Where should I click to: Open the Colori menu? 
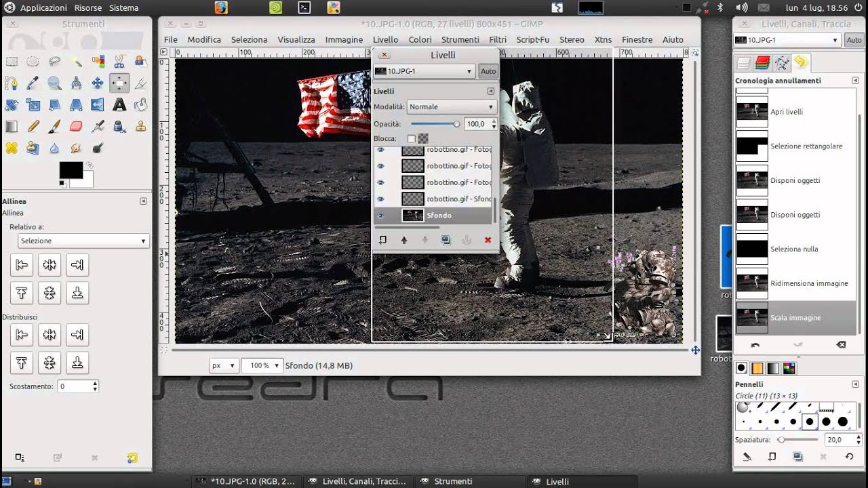point(420,40)
